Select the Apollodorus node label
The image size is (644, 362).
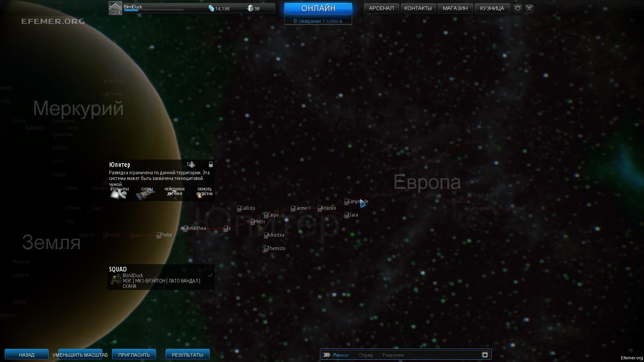point(64,121)
